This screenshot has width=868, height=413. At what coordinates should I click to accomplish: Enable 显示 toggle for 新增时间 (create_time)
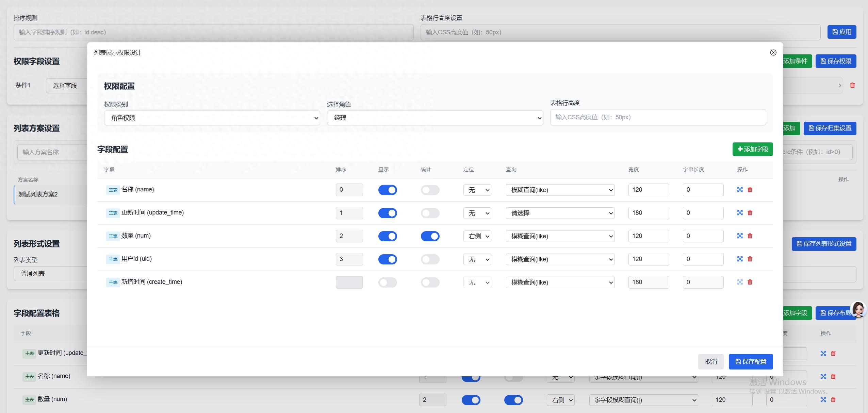(x=388, y=282)
